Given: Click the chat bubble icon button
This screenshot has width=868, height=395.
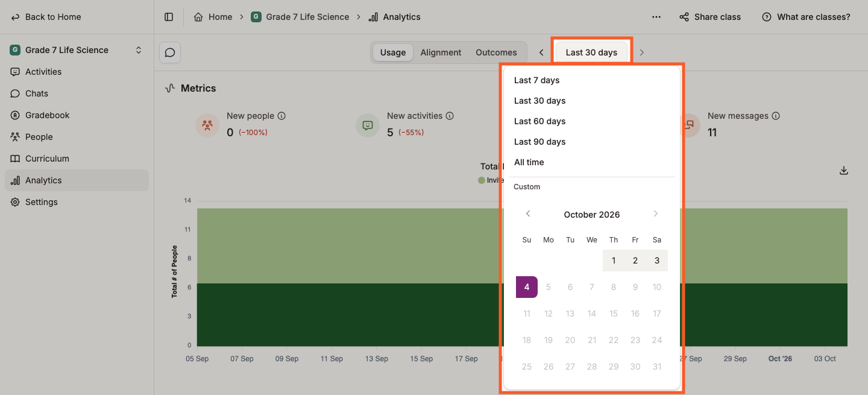Looking at the screenshot, I should pos(170,52).
